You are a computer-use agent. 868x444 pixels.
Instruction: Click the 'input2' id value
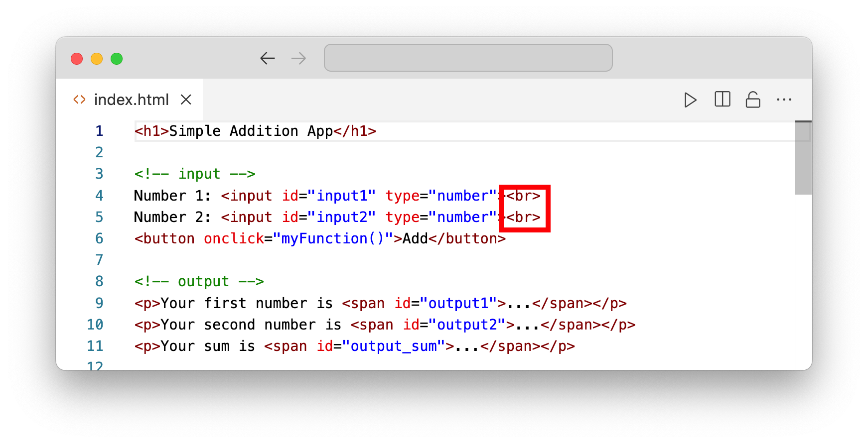point(342,217)
